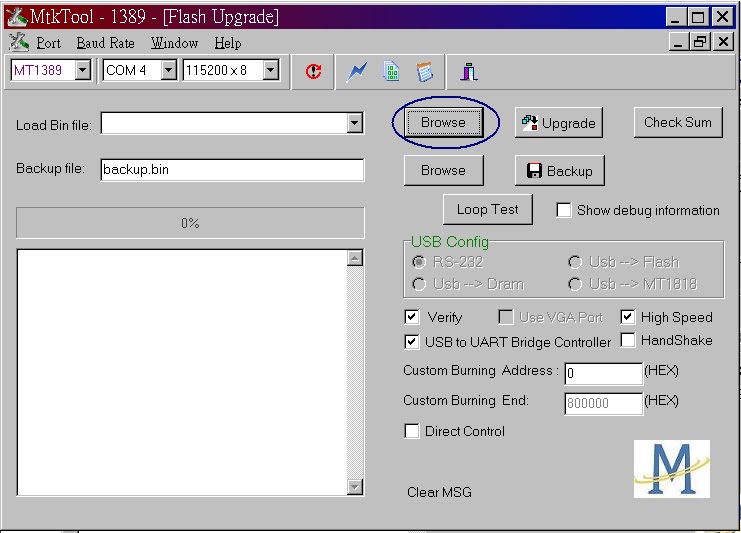Click the Loop Test button
This screenshot has height=533, width=741.
488,209
